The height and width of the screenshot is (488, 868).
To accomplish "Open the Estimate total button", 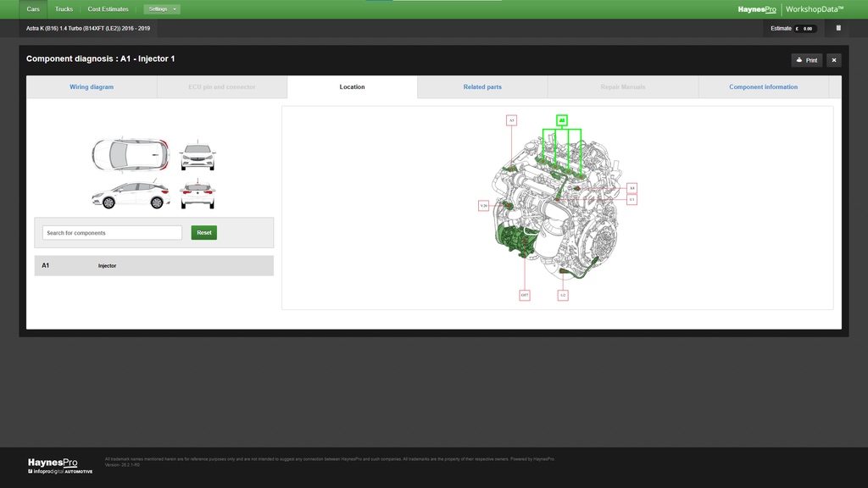I will [793, 28].
